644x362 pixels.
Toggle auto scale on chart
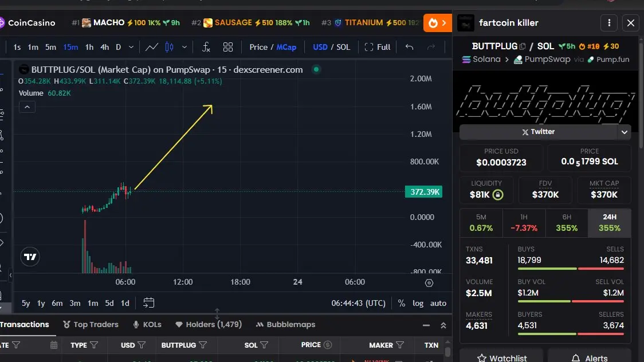coord(438,304)
